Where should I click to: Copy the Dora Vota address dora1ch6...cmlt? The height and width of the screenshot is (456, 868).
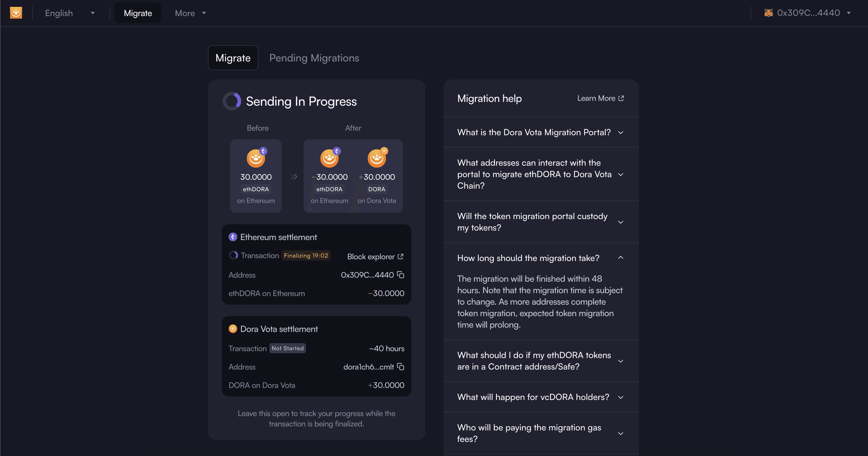pyautogui.click(x=400, y=367)
